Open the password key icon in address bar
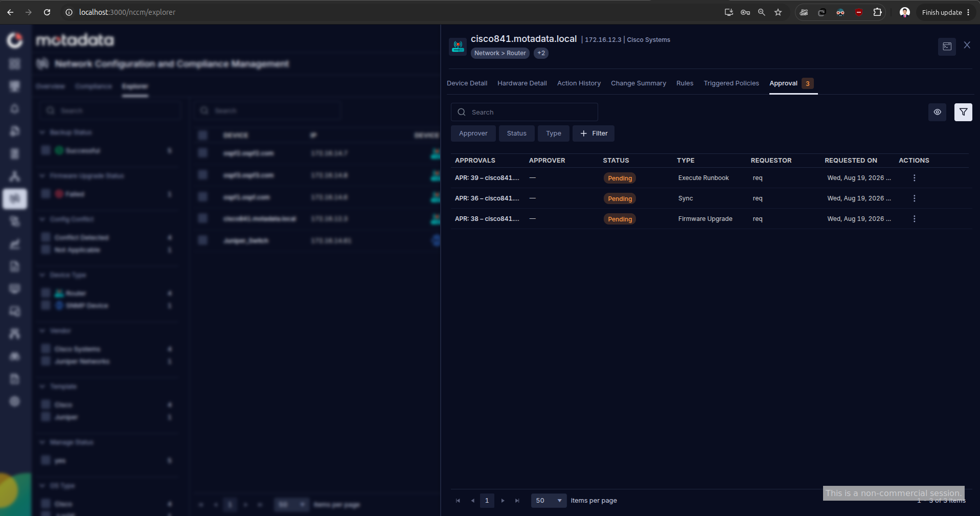Viewport: 980px width, 516px height. click(745, 12)
